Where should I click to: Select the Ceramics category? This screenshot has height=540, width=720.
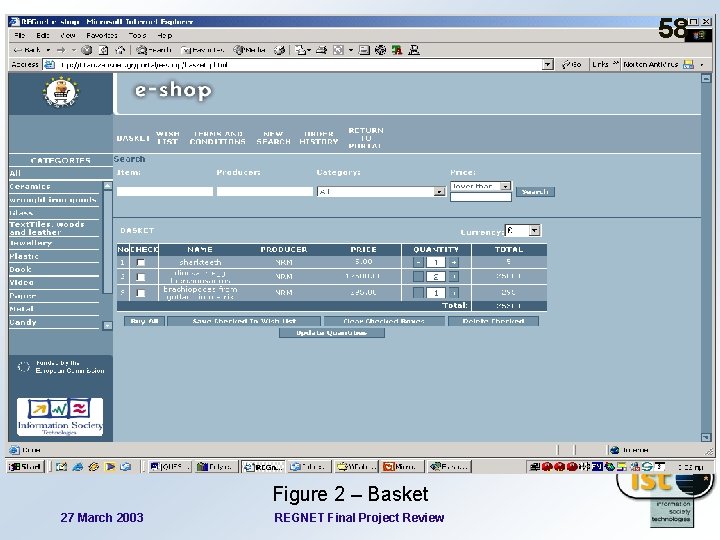tap(30, 186)
